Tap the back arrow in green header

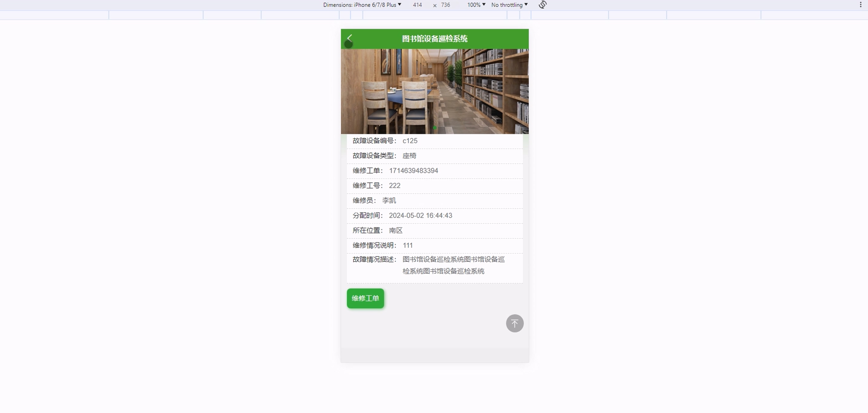350,38
